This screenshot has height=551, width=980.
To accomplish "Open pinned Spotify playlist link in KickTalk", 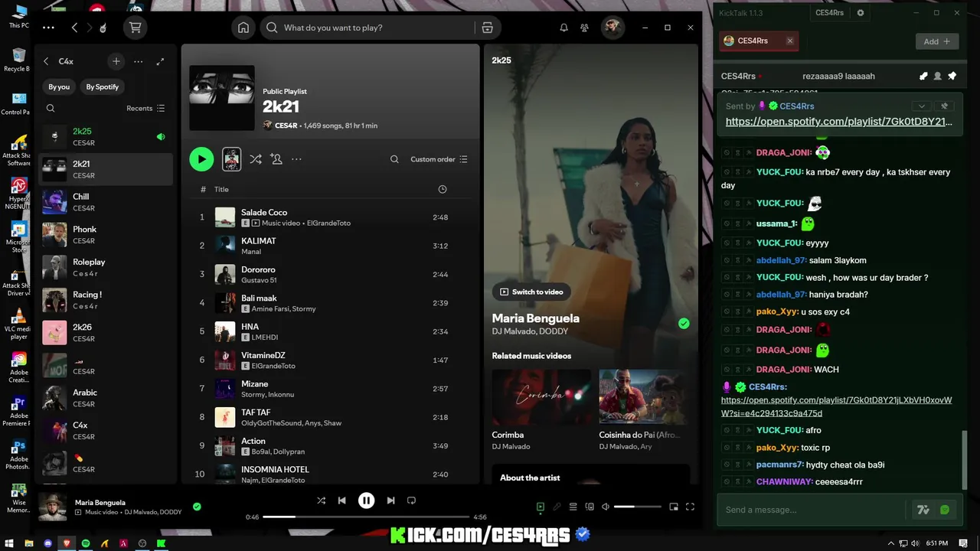I will click(x=839, y=122).
